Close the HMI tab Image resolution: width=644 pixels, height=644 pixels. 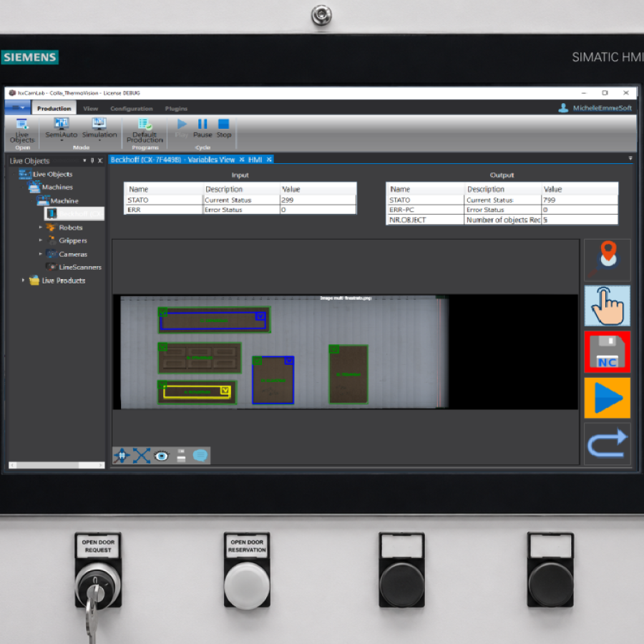(x=269, y=160)
